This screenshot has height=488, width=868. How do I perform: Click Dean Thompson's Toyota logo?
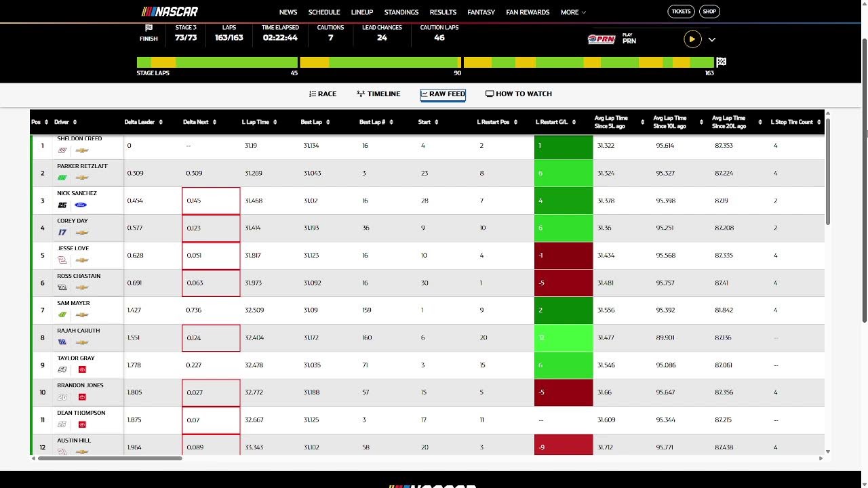pos(82,424)
